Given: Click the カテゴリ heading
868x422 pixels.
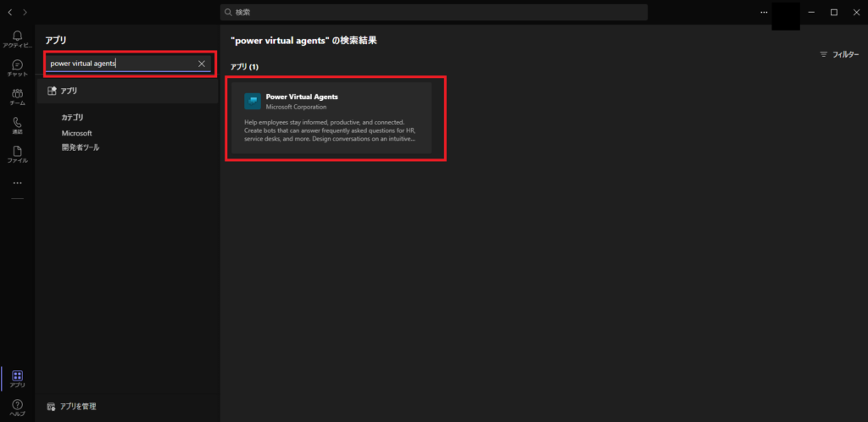Looking at the screenshot, I should coord(73,118).
